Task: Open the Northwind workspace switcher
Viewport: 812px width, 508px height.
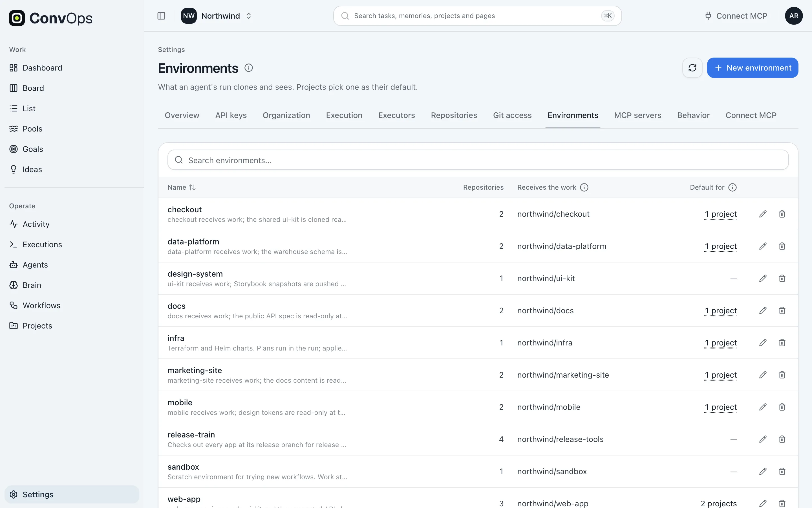Action: (217, 16)
